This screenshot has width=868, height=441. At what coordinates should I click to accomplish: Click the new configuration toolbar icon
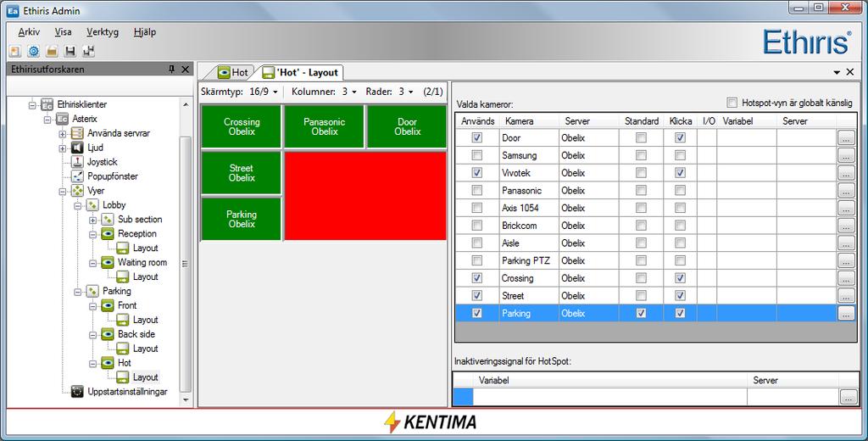coord(15,52)
